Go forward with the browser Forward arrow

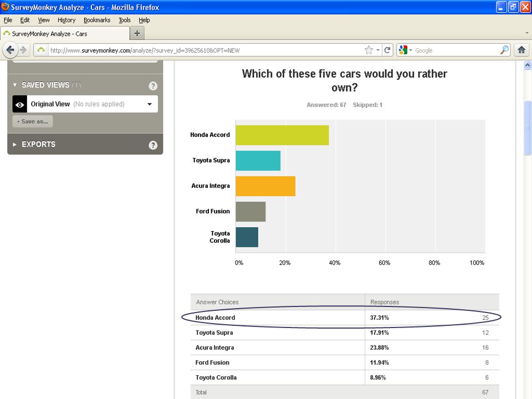[24, 50]
